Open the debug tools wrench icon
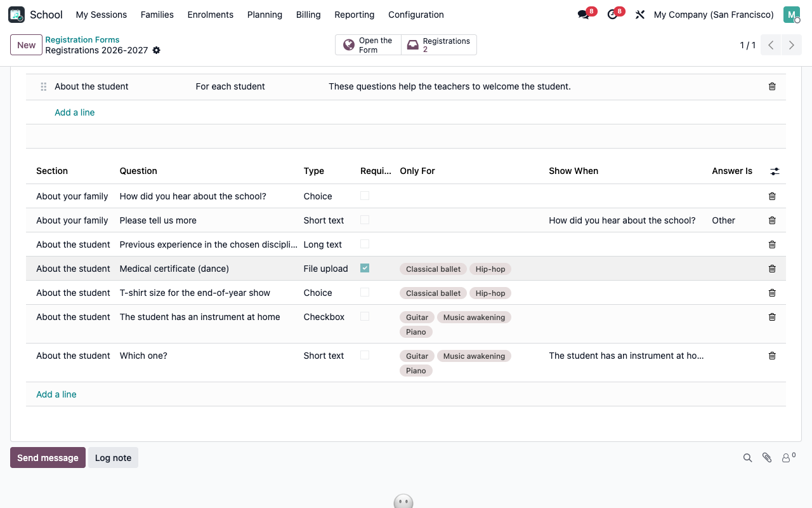 tap(640, 15)
